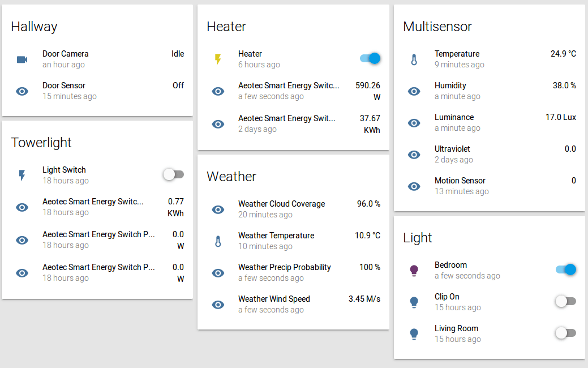Screen dimensions: 588x368
Task: Click the lightning bolt icon beside Light Switch
Action: click(22, 175)
